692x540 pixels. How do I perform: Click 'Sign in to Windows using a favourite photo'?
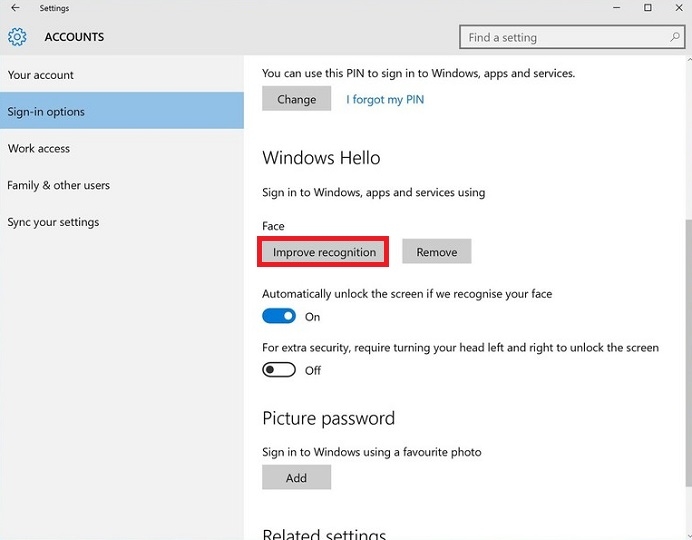372,452
